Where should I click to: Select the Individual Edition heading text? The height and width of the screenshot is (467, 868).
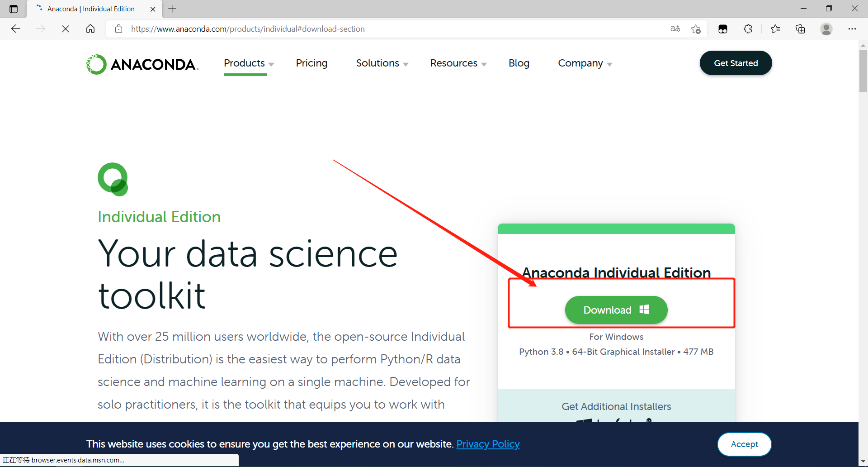159,217
